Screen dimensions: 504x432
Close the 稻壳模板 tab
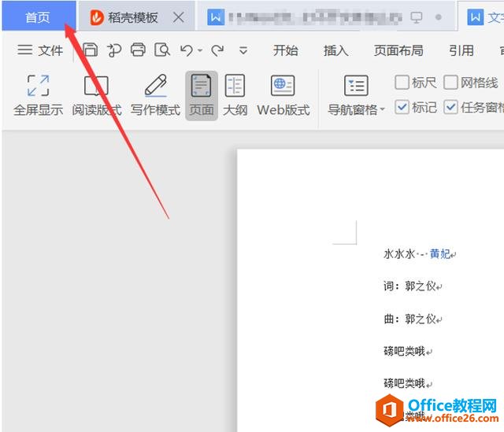coord(179,17)
